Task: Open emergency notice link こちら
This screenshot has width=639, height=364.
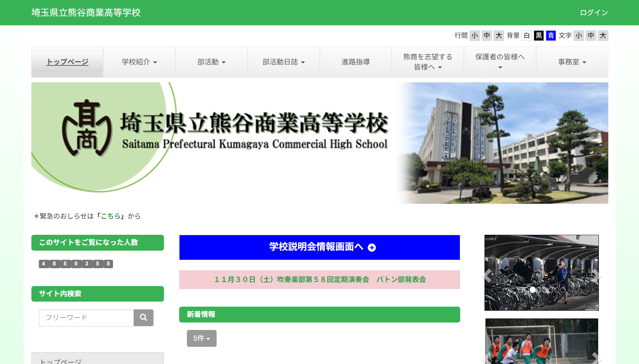Action: click(111, 216)
